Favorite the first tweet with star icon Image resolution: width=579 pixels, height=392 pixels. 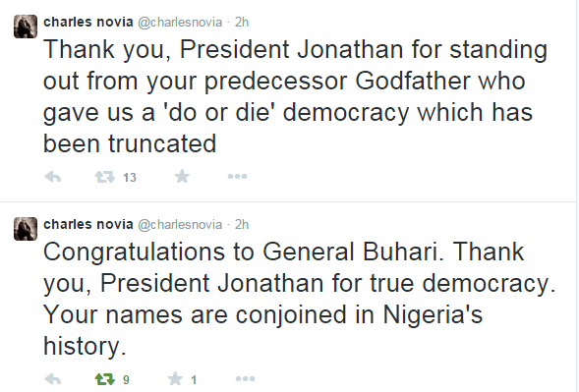coord(182,177)
